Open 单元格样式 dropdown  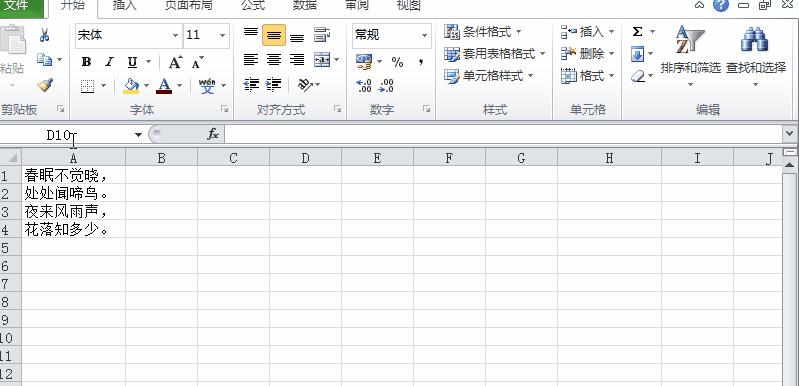click(x=488, y=76)
